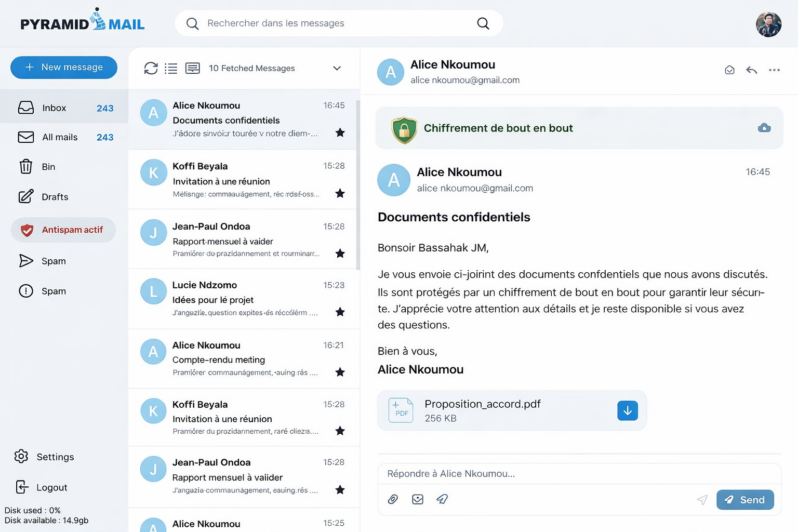Viewport: 798px width, 532px height.
Task: Focus the Répondre à Alice Nkoumou reply field
Action: click(579, 474)
